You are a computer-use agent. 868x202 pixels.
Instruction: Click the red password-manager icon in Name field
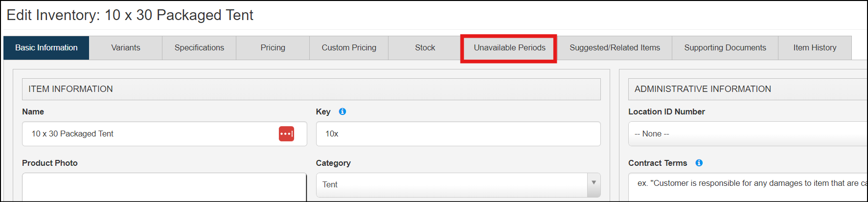[x=286, y=134]
